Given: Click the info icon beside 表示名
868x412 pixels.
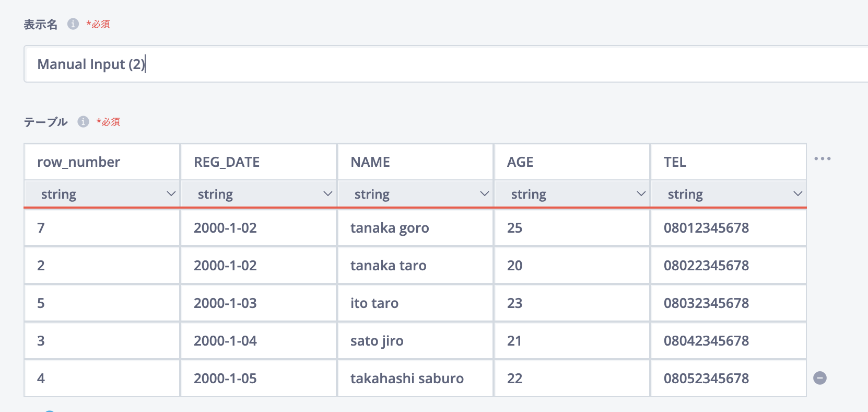Looking at the screenshot, I should tap(73, 24).
